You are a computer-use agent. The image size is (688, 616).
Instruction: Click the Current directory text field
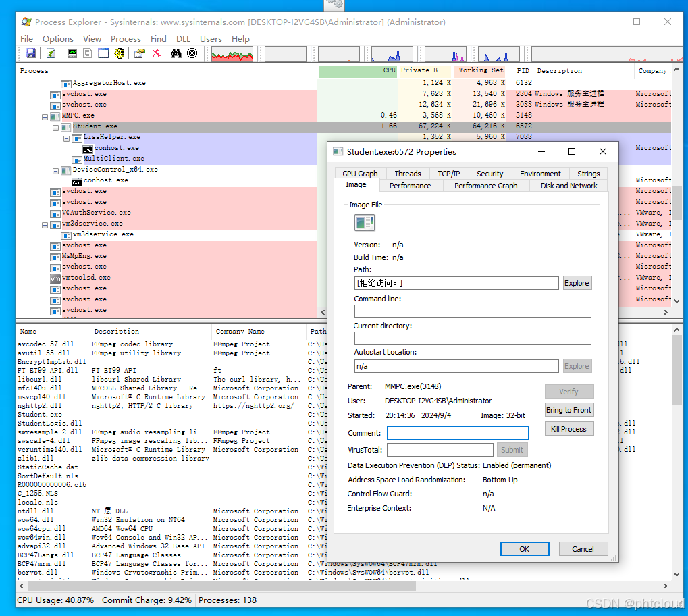pyautogui.click(x=473, y=338)
